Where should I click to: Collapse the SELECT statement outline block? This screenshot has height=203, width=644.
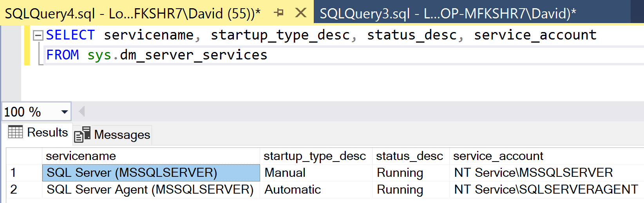pyautogui.click(x=38, y=36)
